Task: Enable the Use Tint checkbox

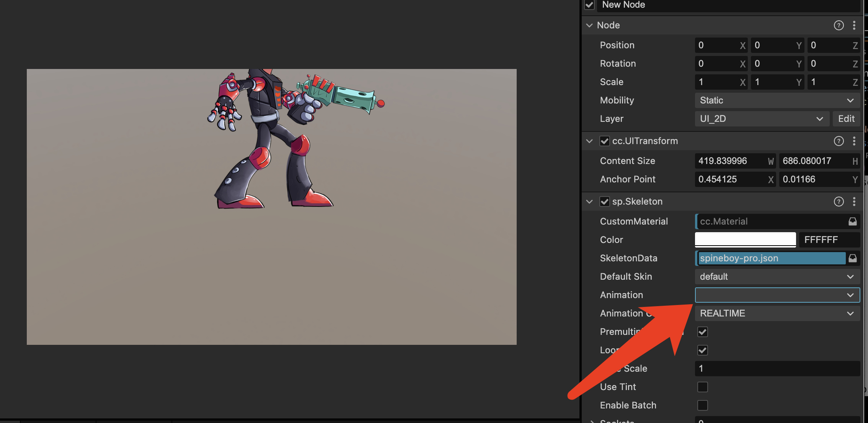Action: (x=702, y=387)
